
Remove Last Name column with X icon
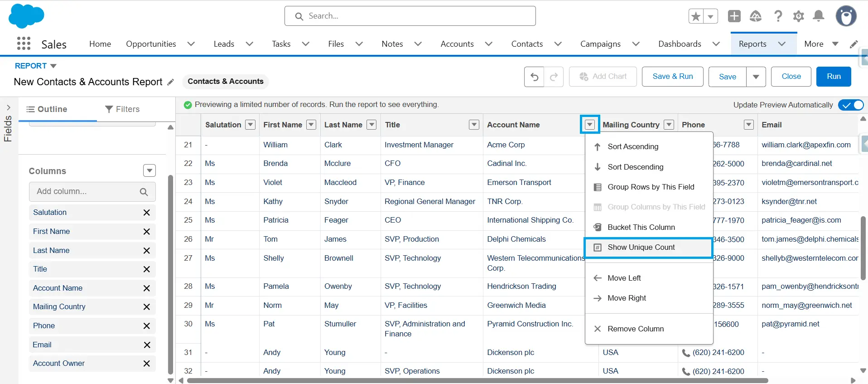coord(146,251)
